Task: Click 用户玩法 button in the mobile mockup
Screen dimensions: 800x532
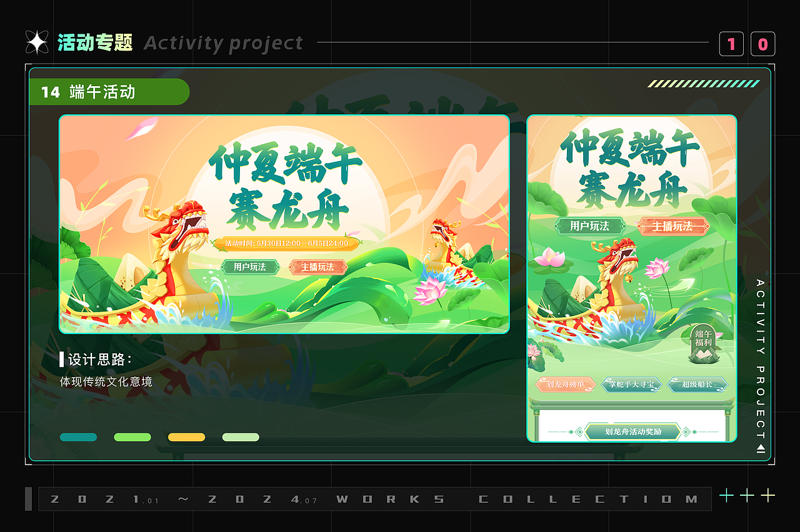Action: (x=589, y=226)
